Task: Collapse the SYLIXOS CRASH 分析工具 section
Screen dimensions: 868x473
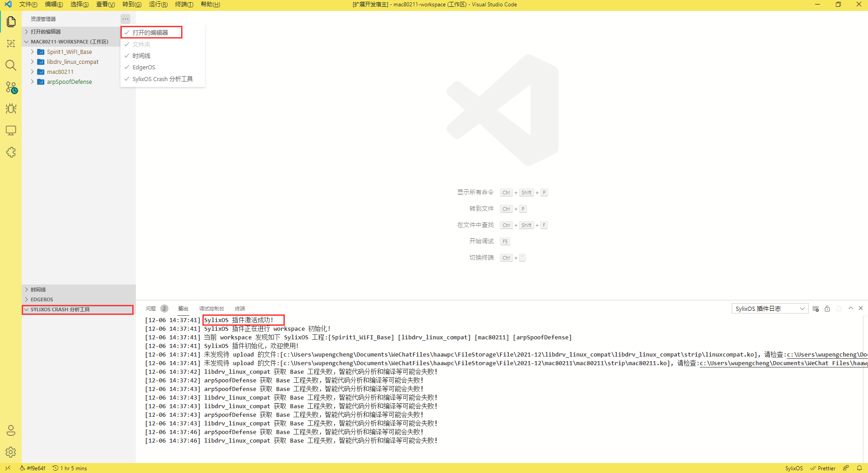Action: click(78, 309)
